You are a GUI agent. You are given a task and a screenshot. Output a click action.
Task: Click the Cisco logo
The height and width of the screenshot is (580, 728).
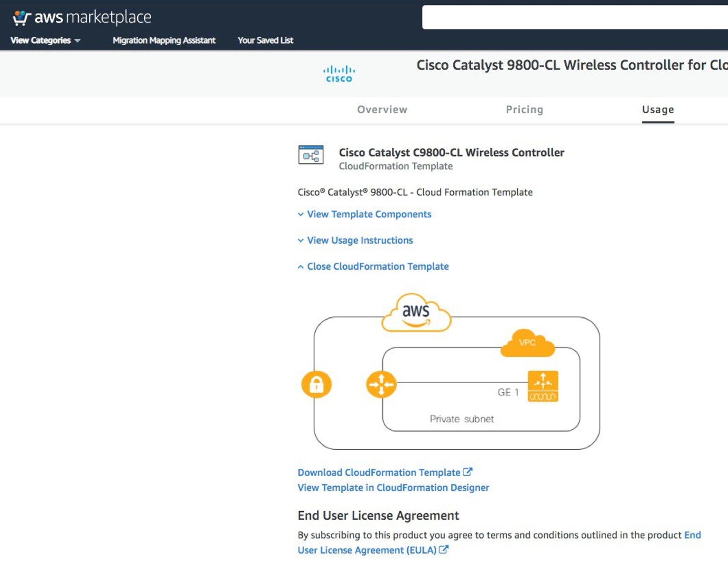pyautogui.click(x=339, y=74)
